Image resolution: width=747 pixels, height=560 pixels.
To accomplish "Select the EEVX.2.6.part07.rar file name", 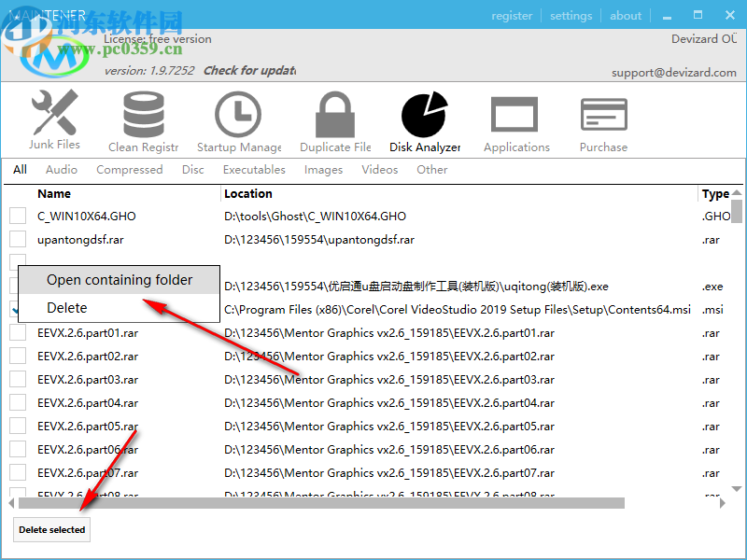I will click(88, 473).
